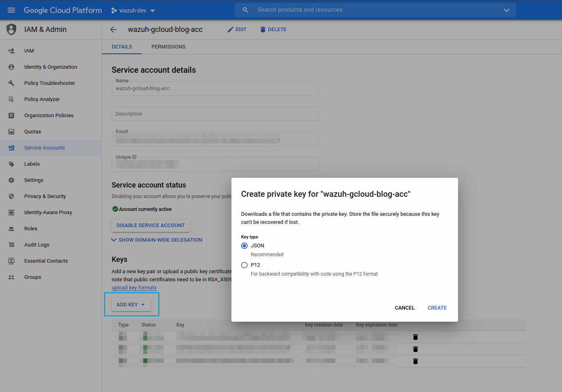The height and width of the screenshot is (392, 562).
Task: Open the upload key formats link
Action: tap(134, 288)
